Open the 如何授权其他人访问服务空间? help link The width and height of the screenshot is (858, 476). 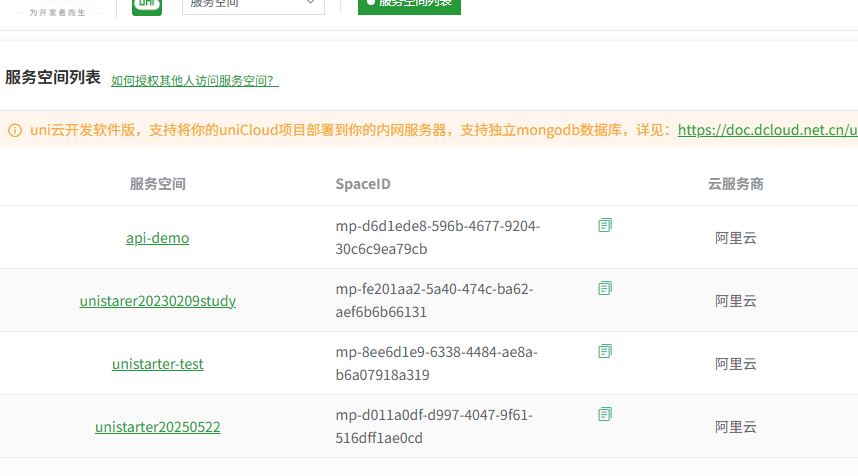tap(194, 80)
